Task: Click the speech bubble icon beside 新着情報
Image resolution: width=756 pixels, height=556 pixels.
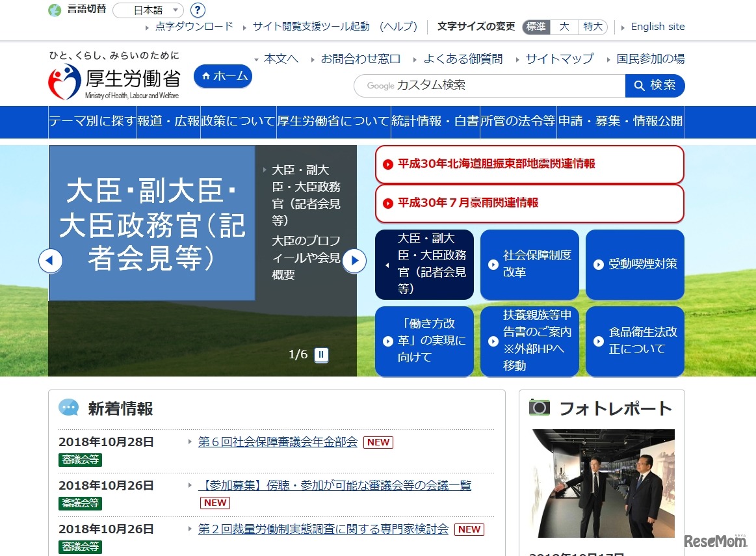Action: [70, 407]
